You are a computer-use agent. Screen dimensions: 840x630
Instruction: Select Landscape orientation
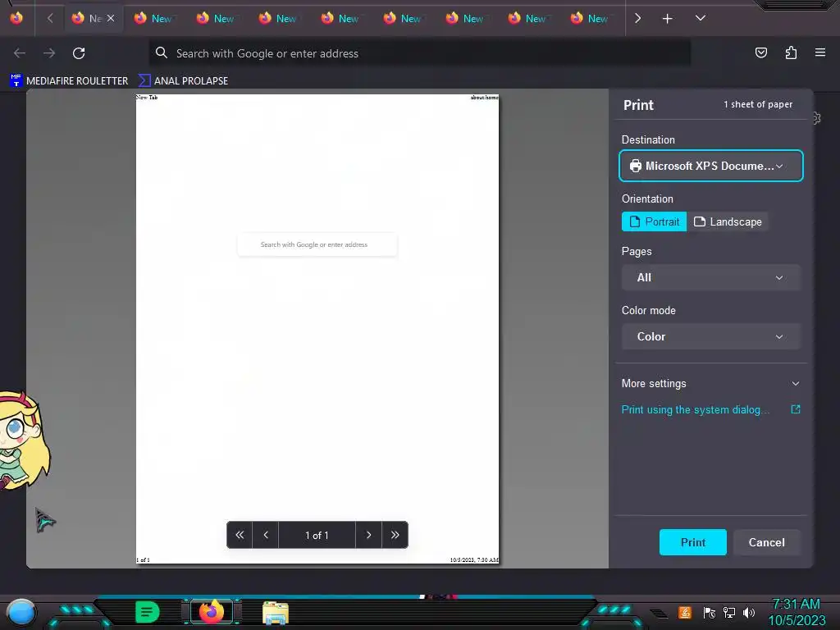(728, 221)
